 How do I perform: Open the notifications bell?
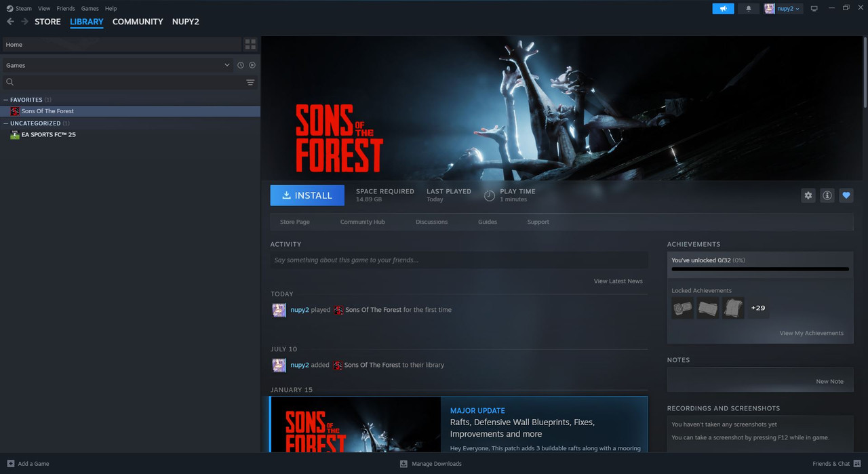[749, 8]
